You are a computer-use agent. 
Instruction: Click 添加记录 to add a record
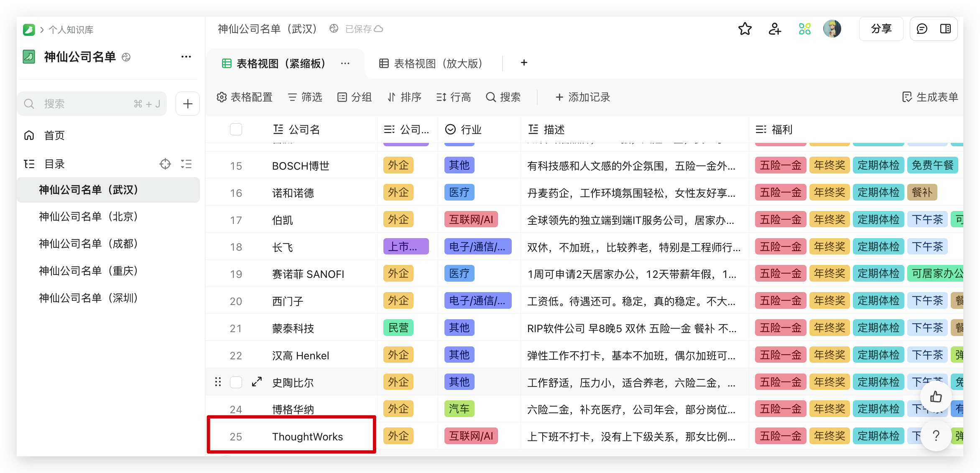tap(583, 97)
